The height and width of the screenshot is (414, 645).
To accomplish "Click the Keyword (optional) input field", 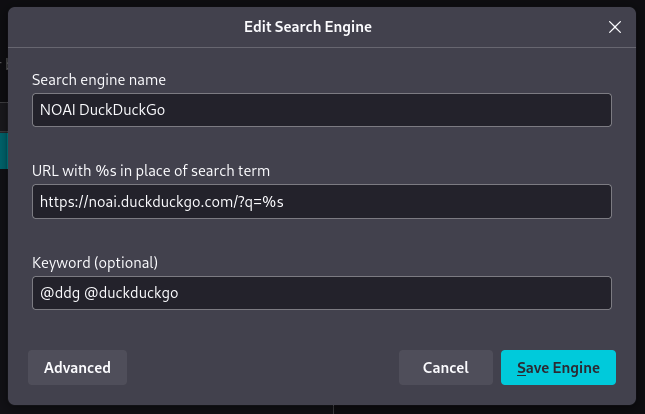I will 321,293.
